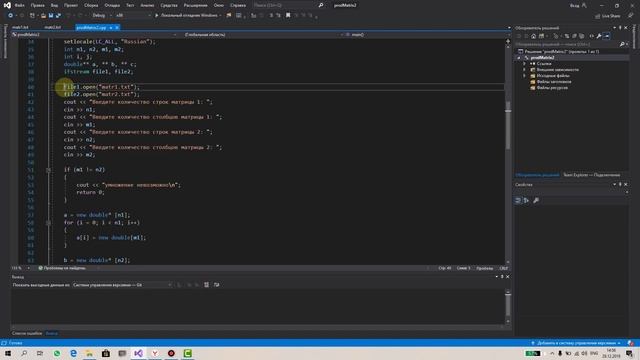
Task: Click the quick launch search field
Action: 288,5
